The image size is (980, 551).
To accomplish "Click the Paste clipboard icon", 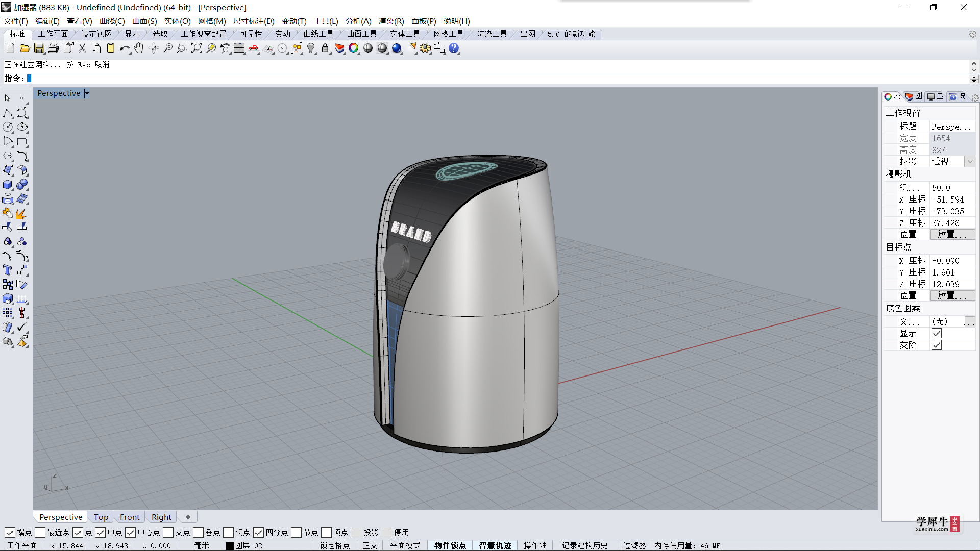I will [x=110, y=48].
